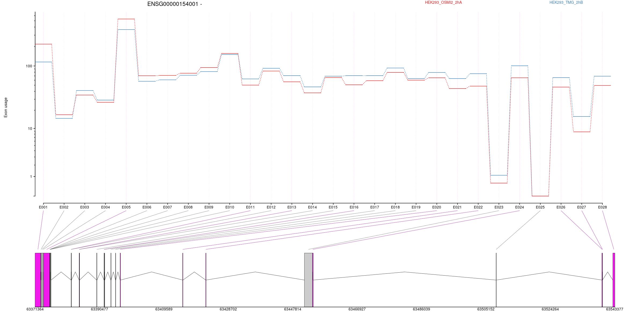The image size is (644, 322).
Task: Click the red E005 peak segment
Action: (x=126, y=19)
